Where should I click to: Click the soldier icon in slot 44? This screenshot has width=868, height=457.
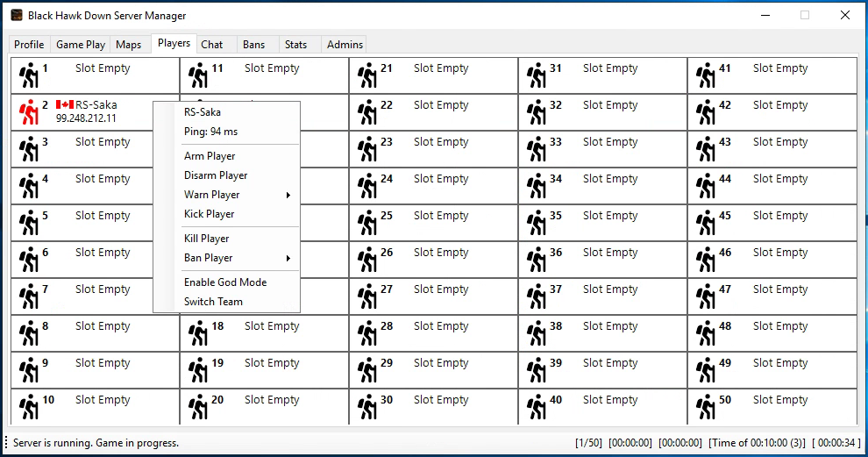(706, 186)
